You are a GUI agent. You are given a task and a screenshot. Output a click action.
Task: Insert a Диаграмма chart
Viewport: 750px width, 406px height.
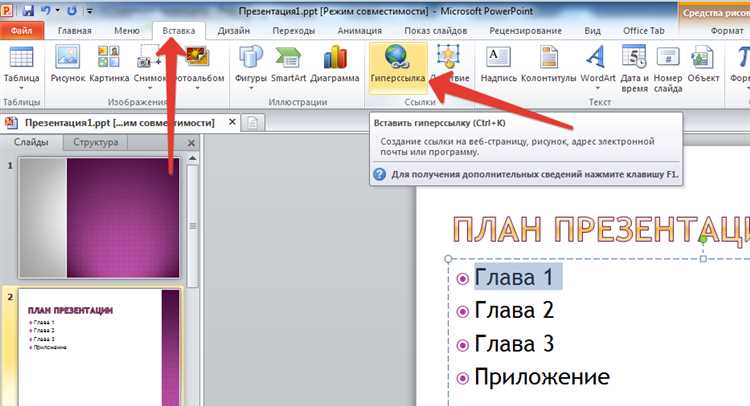tap(335, 65)
